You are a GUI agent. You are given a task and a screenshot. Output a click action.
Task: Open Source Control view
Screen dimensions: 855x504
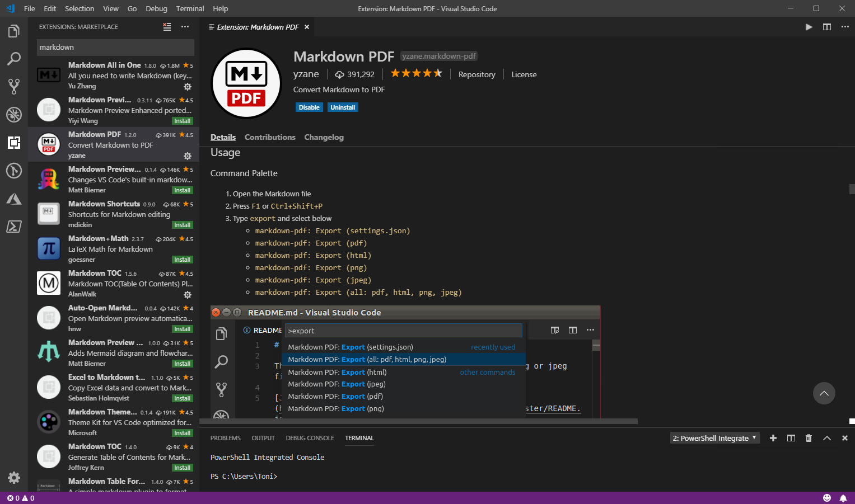[14, 87]
